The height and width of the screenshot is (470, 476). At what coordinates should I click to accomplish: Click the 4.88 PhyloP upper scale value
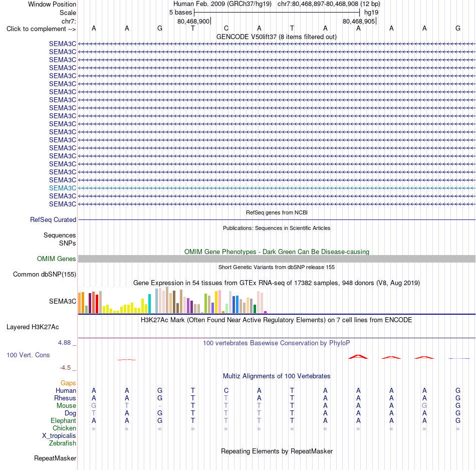[x=64, y=343]
